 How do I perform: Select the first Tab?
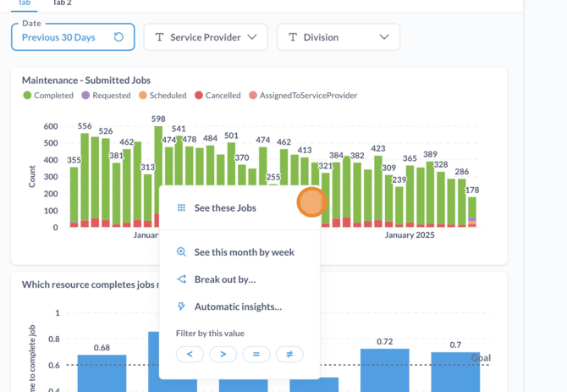(x=25, y=3)
